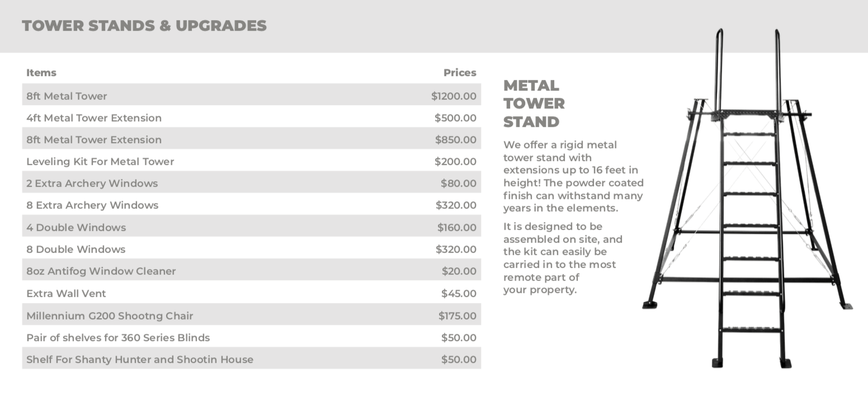Click Leveling Kit For Metal Tower
This screenshot has height=397, width=868.
(x=100, y=162)
